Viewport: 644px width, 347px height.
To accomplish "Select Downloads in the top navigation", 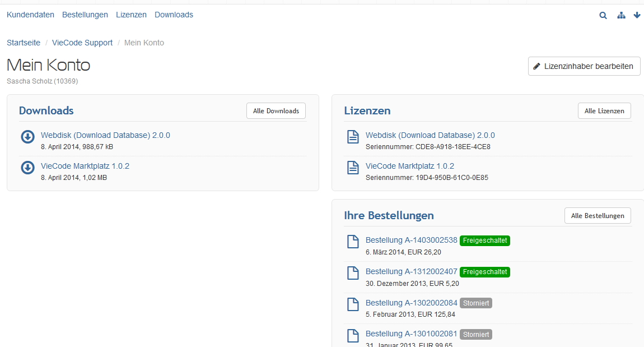I will (x=174, y=15).
